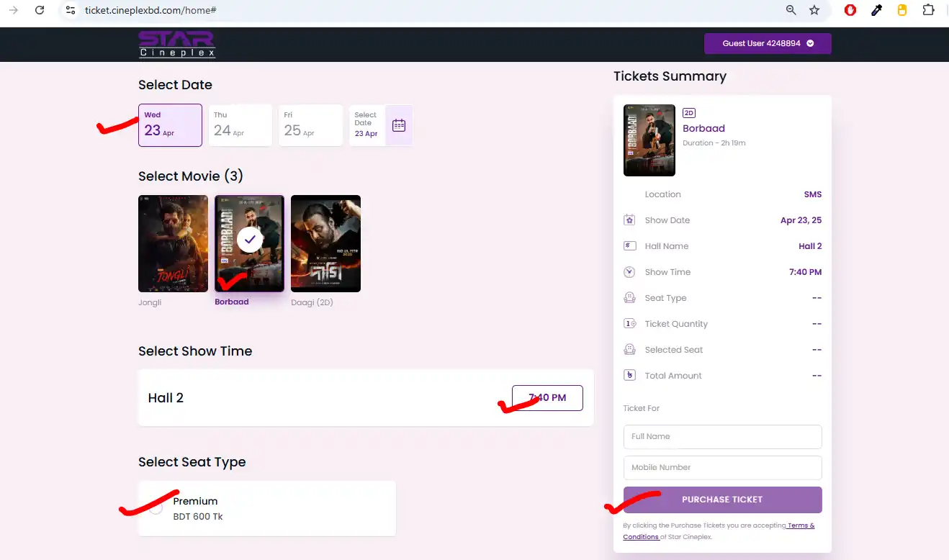Viewport: 949px width, 560px height.
Task: Click the Hall 2 label in show time
Action: coord(166,398)
